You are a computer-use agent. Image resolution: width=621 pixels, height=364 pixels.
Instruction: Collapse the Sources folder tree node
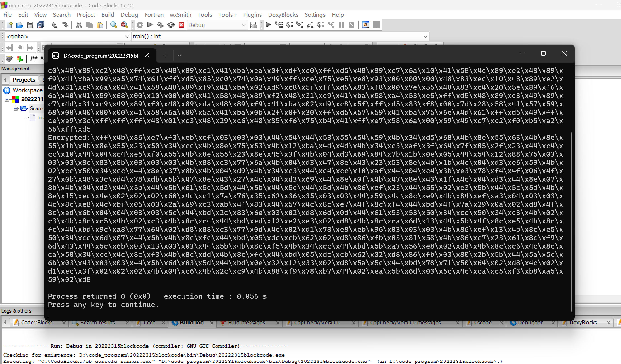pyautogui.click(x=16, y=108)
